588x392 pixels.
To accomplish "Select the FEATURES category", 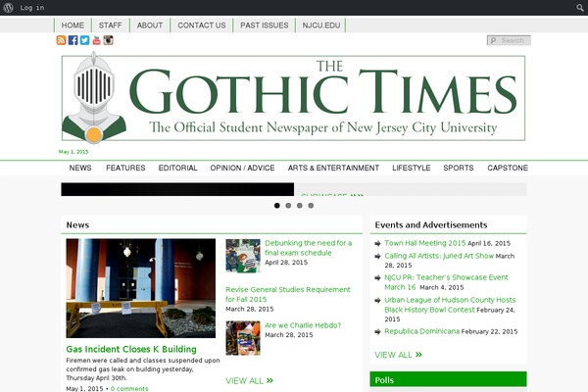I will (x=125, y=168).
